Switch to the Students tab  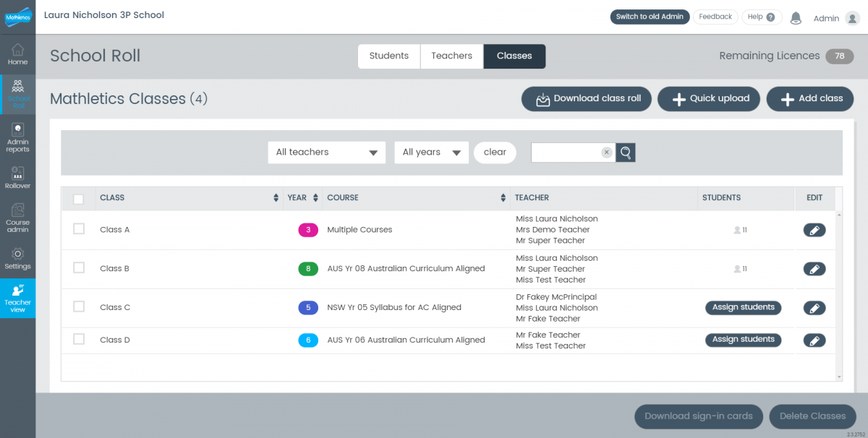point(388,56)
